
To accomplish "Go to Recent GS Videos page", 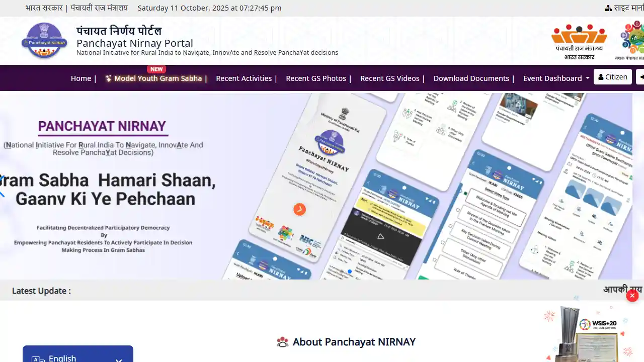I will pos(389,78).
